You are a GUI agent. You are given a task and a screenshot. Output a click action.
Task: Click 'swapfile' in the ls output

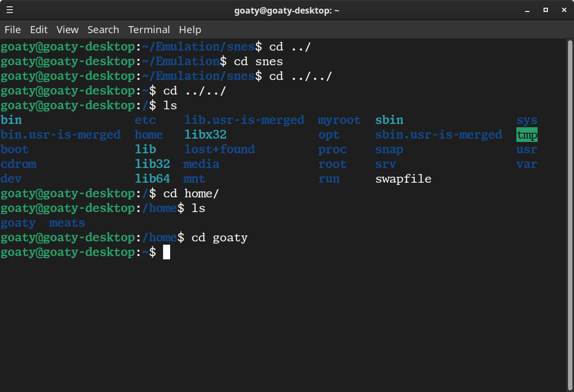pos(403,179)
